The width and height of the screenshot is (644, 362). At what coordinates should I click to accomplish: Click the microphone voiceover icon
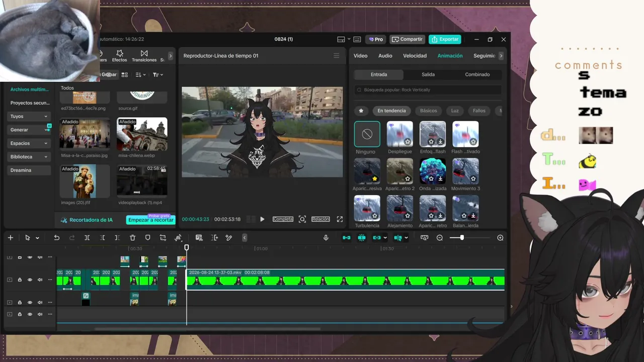coord(326,238)
